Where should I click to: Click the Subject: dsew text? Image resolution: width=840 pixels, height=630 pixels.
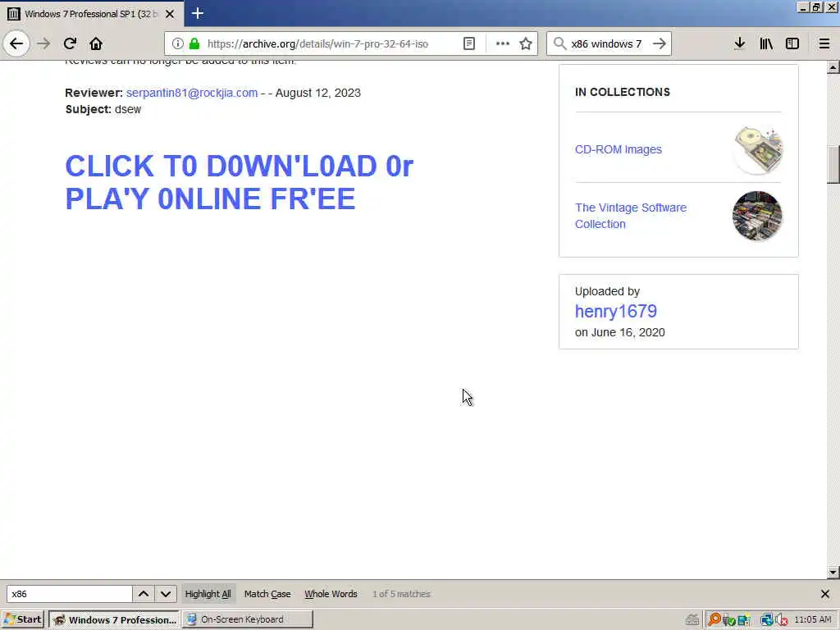coord(103,109)
